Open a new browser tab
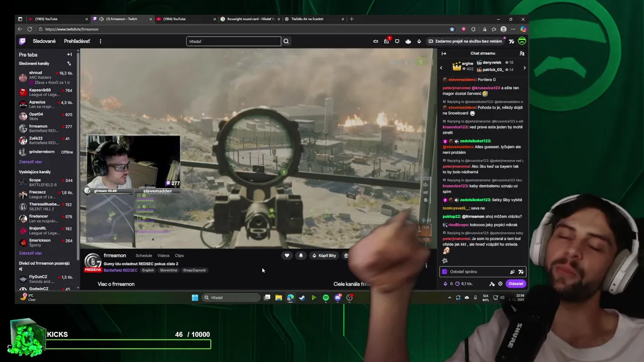Screen dimensions: 644x362 [352, 19]
